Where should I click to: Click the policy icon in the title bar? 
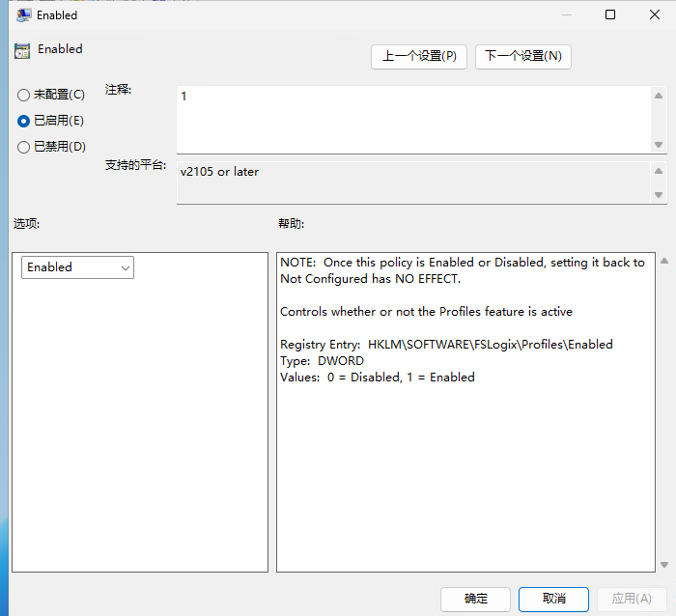click(23, 15)
